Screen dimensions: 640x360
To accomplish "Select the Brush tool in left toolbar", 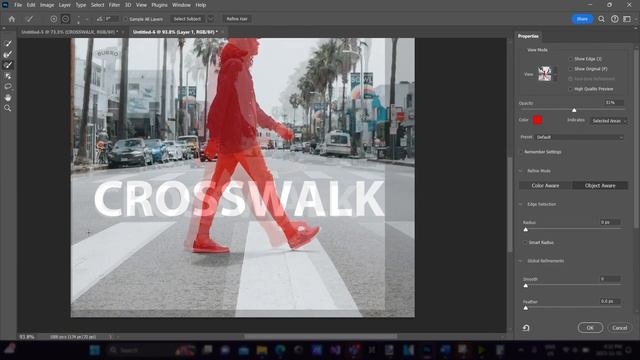I will pyautogui.click(x=8, y=65).
